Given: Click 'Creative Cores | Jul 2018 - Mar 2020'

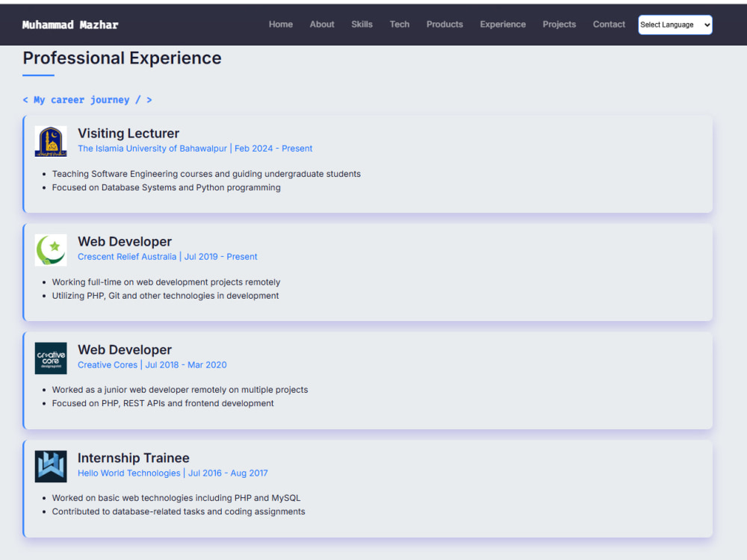Looking at the screenshot, I should click(152, 365).
